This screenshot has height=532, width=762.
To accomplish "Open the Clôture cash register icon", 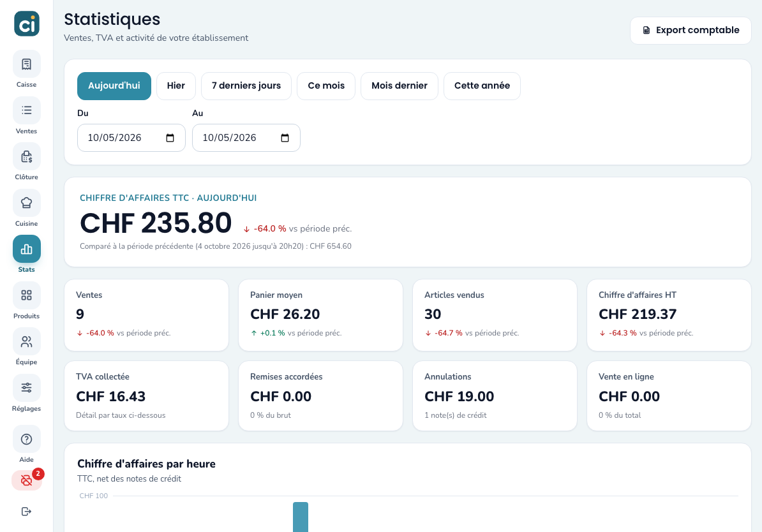I will pos(26,156).
